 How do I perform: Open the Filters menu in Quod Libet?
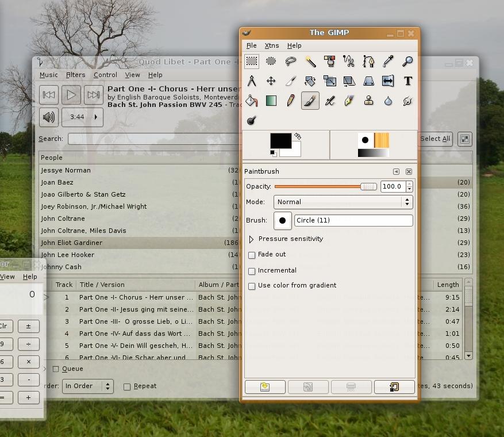coord(75,75)
